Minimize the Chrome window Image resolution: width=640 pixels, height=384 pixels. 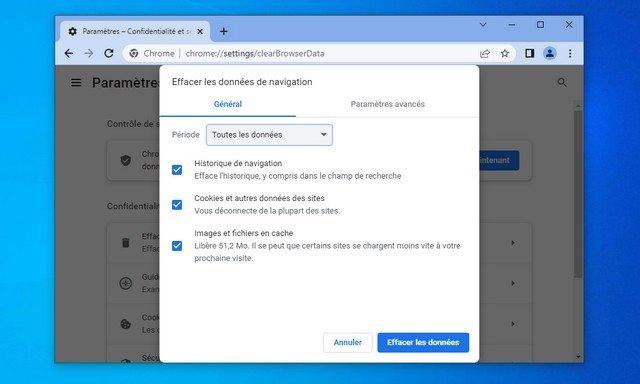511,25
